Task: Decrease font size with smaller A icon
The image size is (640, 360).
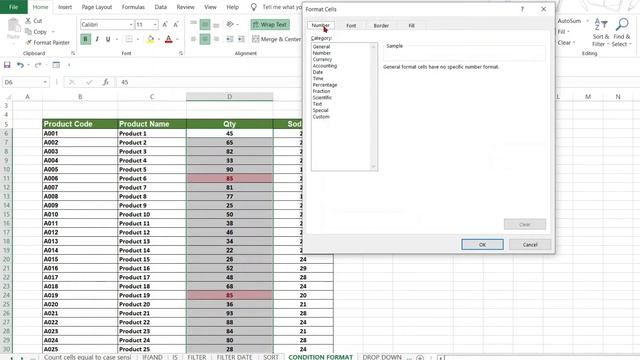Action: 176,24
